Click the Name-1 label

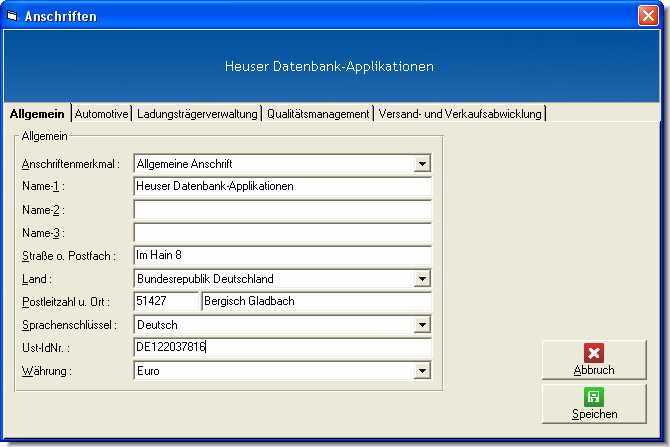tap(43, 187)
